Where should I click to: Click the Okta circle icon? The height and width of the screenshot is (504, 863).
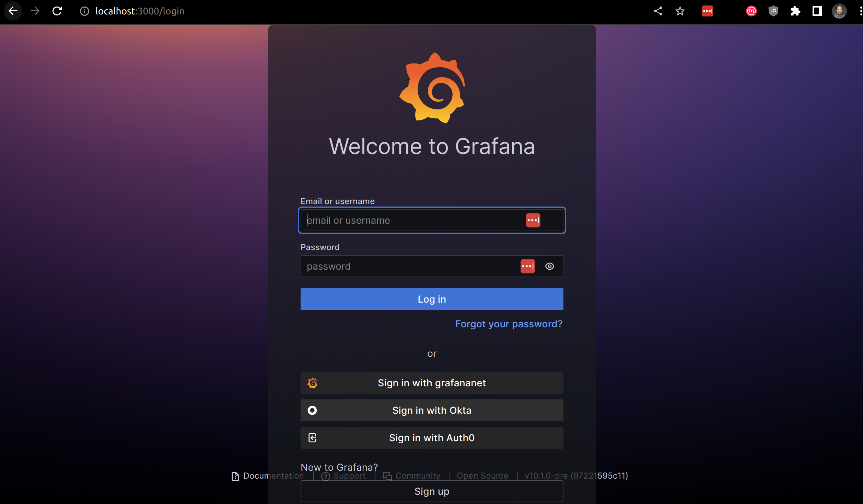(x=312, y=410)
